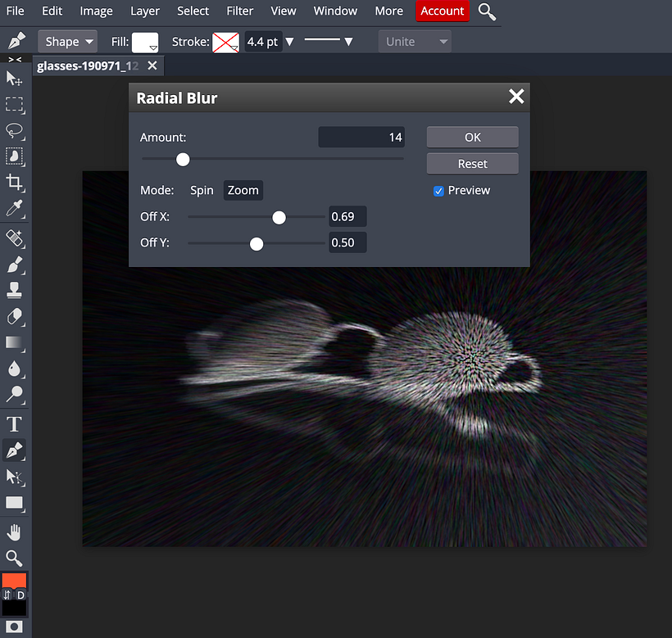Open the More menu

[388, 11]
